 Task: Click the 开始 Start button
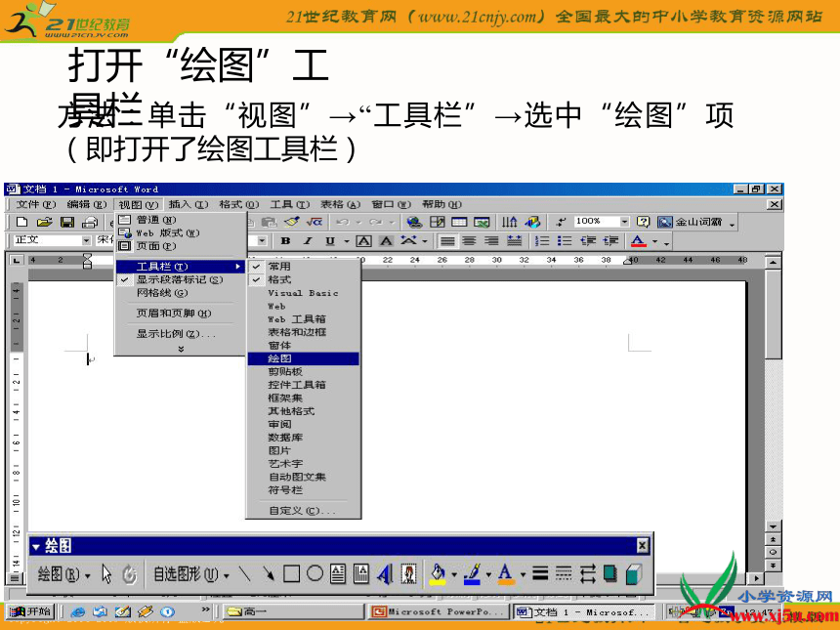(x=30, y=611)
